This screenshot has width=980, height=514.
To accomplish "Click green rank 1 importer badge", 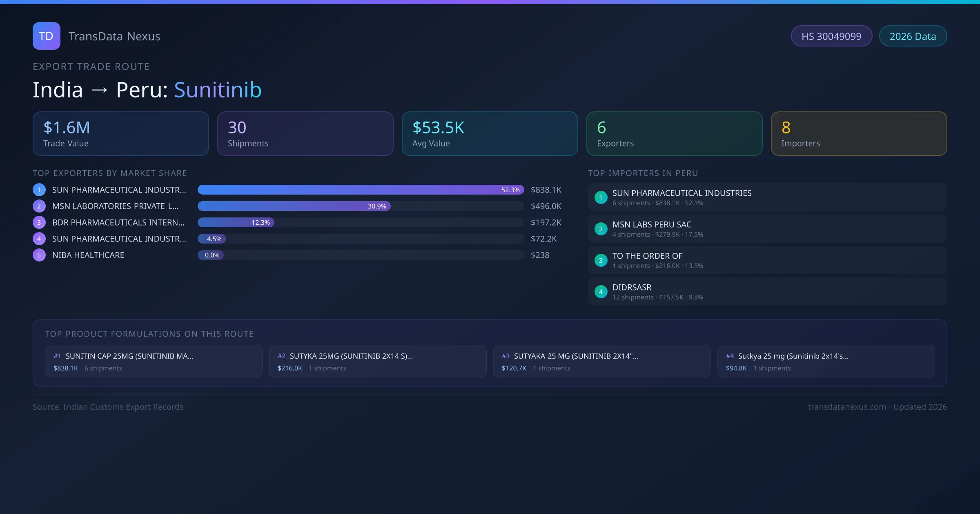I will pos(601,197).
